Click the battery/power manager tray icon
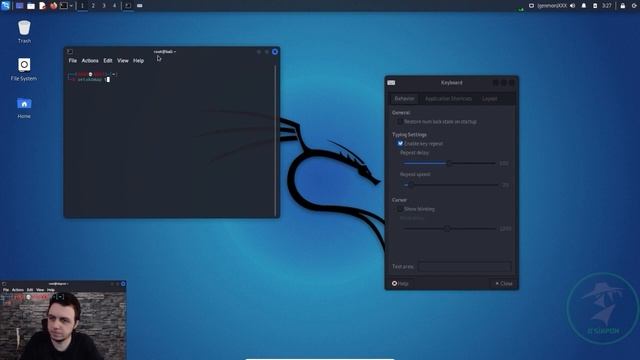 595,6
